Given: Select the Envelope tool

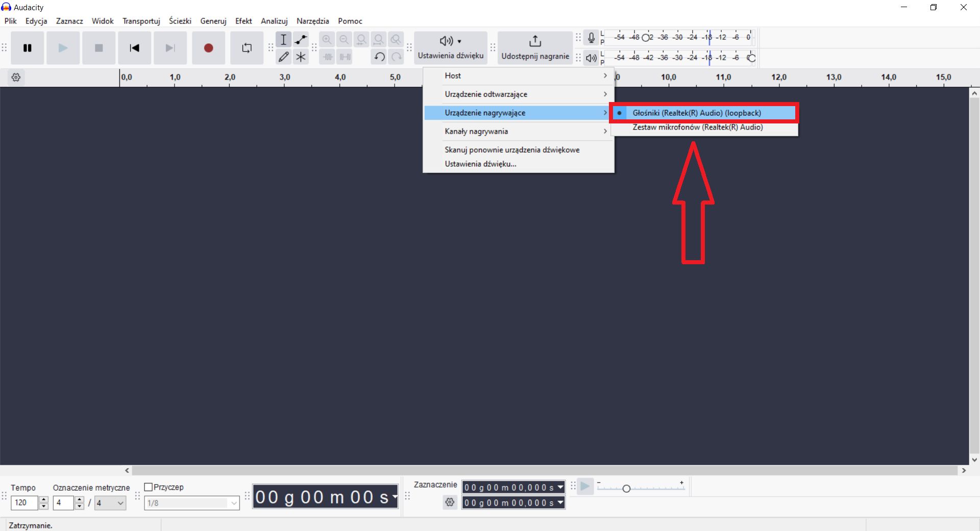Looking at the screenshot, I should tap(301, 40).
